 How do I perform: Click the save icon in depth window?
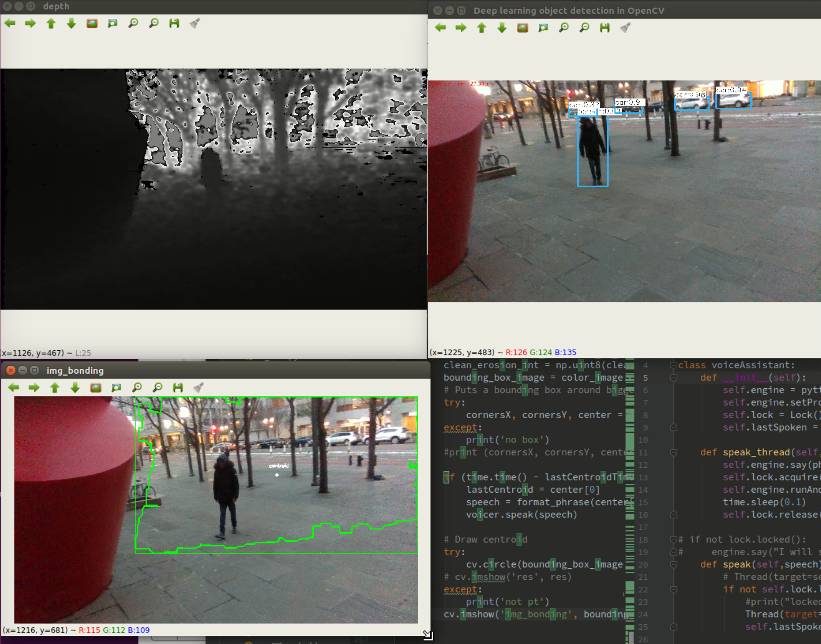[174, 24]
